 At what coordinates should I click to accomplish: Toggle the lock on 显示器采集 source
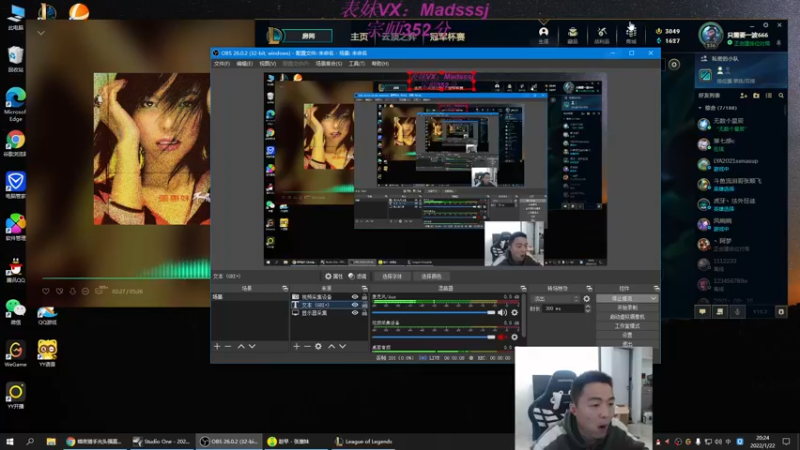(x=364, y=313)
